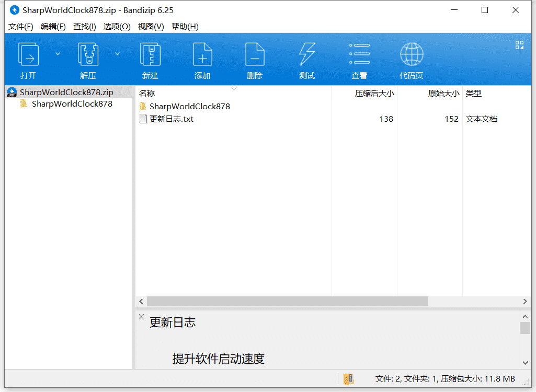Click the folder icon in tree pane

[x=24, y=103]
